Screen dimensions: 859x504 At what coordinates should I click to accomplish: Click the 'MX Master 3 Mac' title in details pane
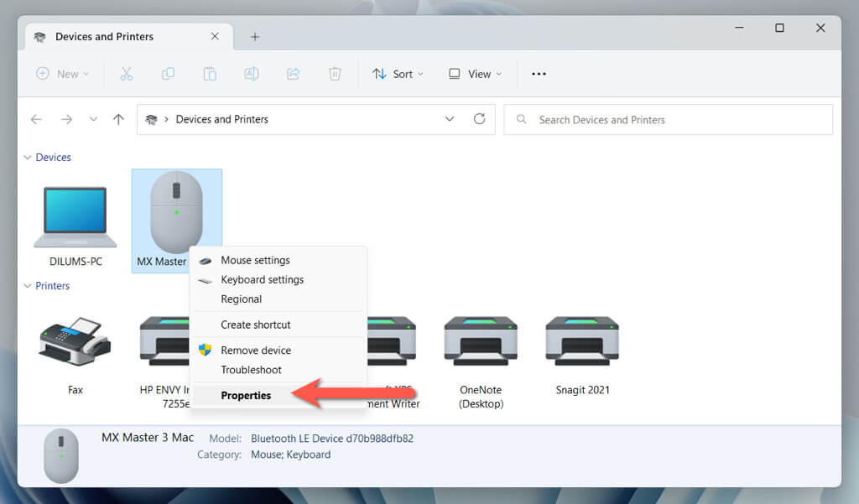148,438
